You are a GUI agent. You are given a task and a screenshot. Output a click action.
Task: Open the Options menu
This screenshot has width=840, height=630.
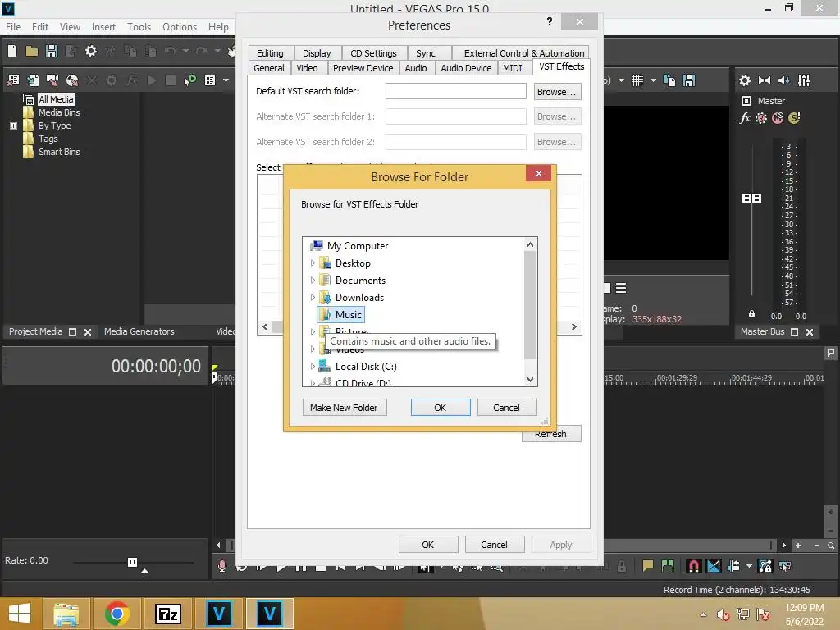pos(180,27)
